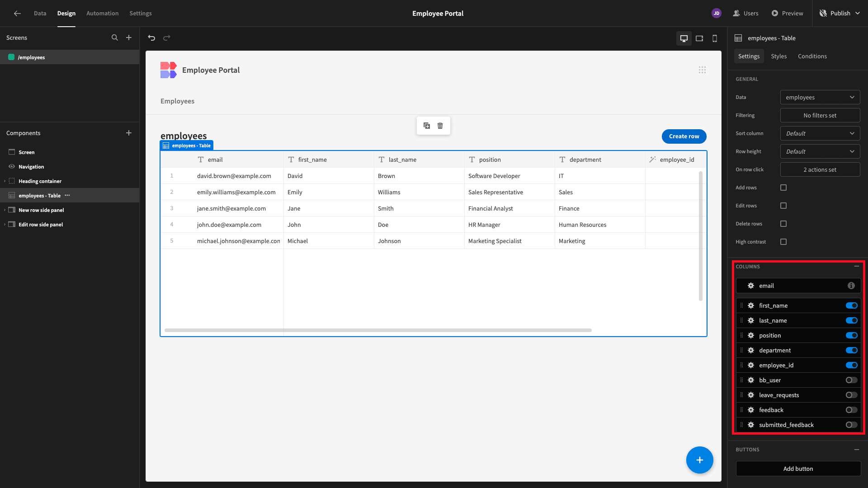868x488 pixels.
Task: Expand the Heading container component
Action: [5, 181]
